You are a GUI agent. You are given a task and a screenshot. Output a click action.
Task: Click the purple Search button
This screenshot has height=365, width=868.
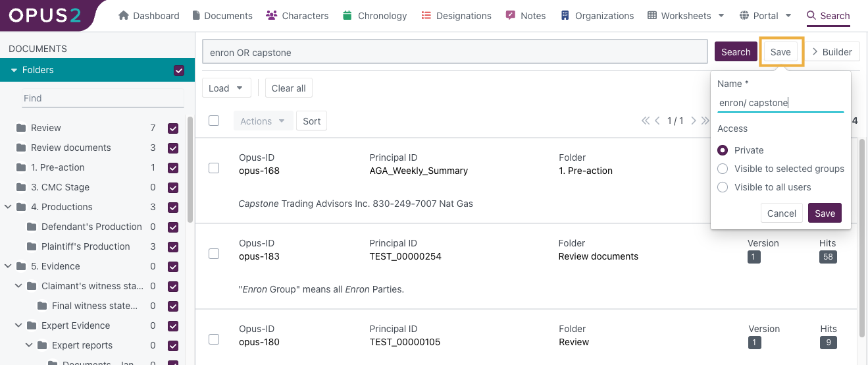click(736, 52)
